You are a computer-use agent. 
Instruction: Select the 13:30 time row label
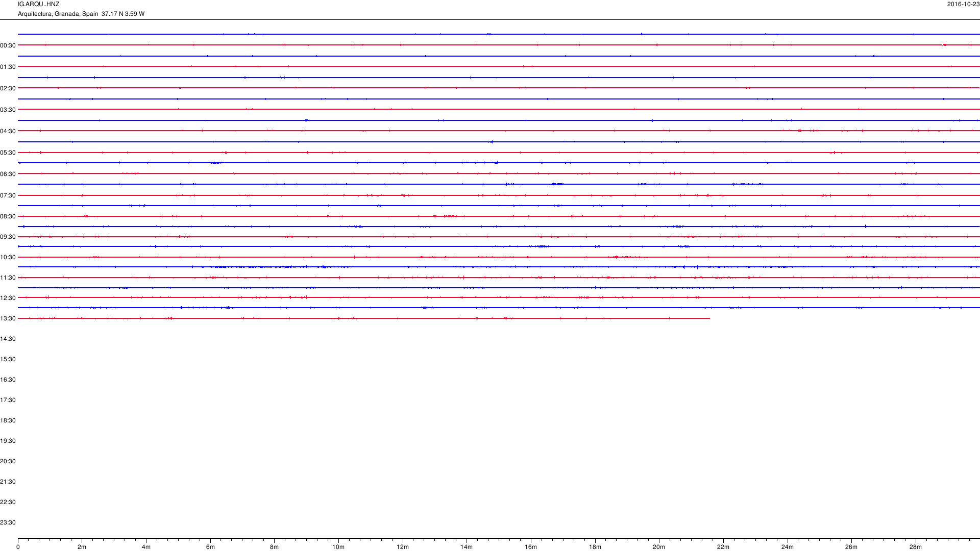[x=8, y=318]
